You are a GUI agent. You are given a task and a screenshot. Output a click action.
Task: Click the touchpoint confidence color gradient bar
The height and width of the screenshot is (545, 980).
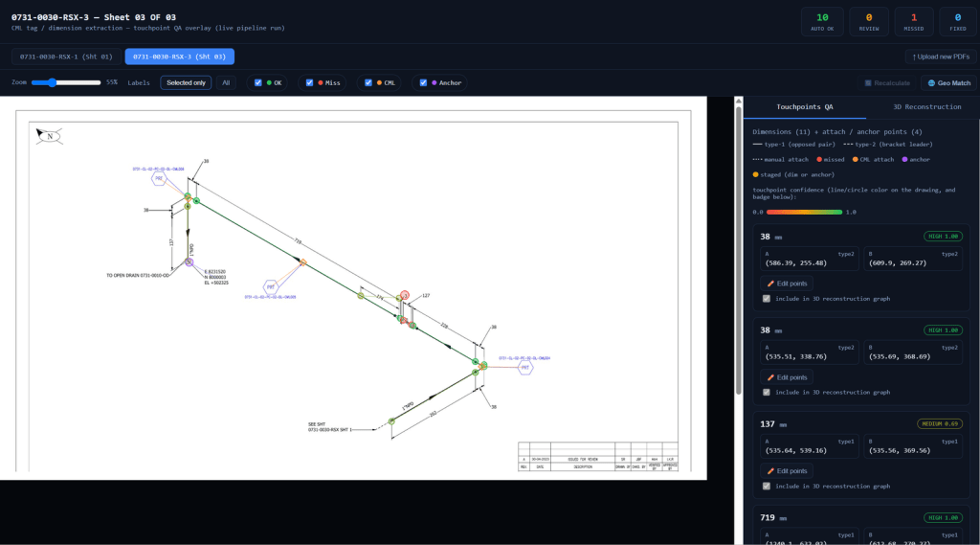click(x=804, y=212)
